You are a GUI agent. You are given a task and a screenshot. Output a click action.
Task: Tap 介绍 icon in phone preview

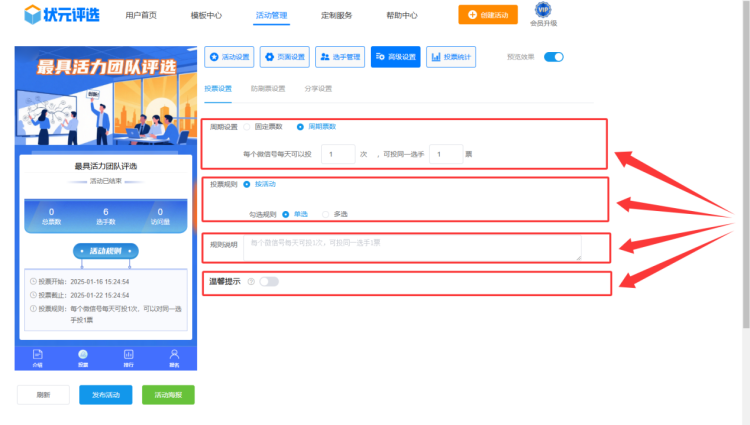[37, 355]
